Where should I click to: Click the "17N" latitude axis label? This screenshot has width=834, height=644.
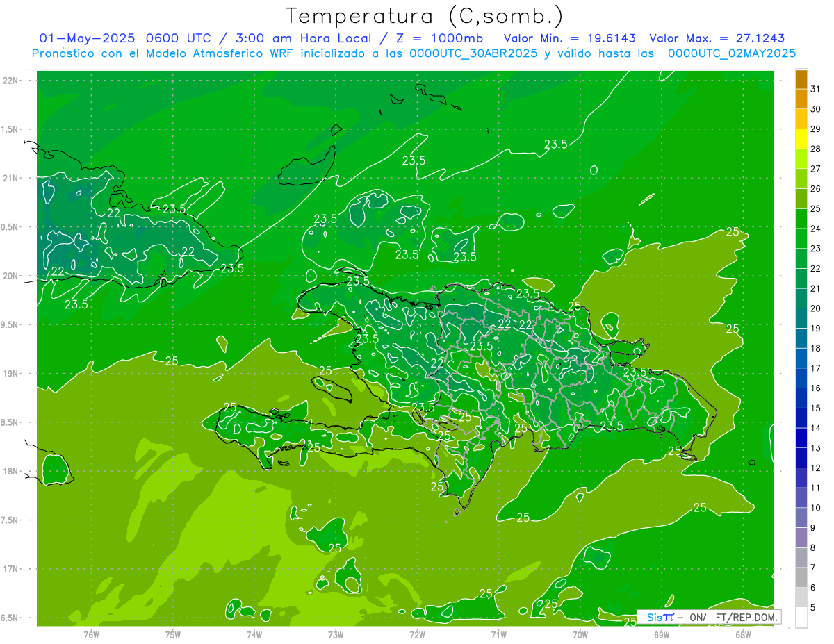(10, 569)
